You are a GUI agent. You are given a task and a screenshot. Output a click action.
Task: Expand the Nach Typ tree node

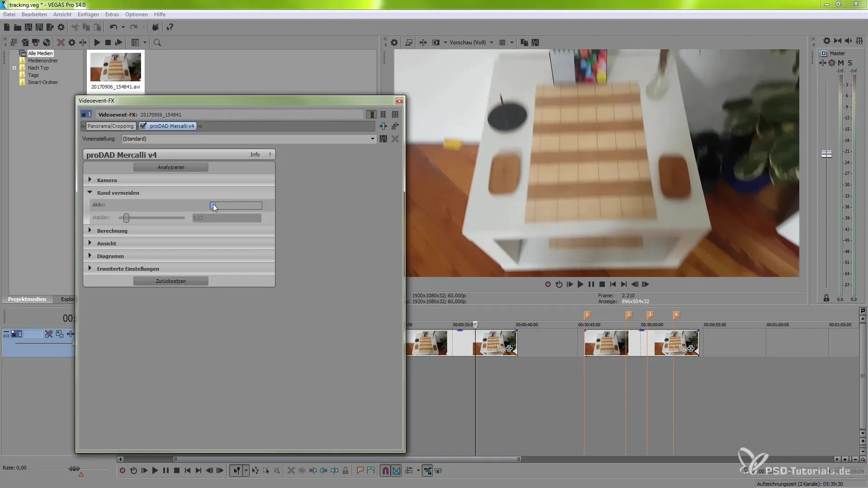(x=14, y=68)
